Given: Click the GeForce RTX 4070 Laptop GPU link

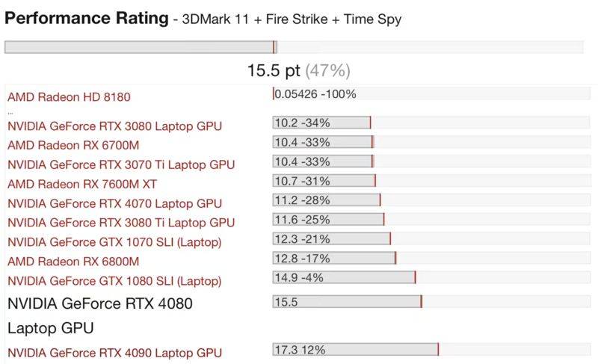Looking at the screenshot, I should coord(114,203).
